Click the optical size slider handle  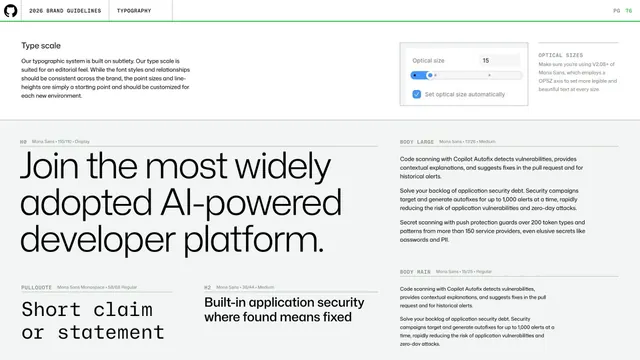click(x=430, y=75)
